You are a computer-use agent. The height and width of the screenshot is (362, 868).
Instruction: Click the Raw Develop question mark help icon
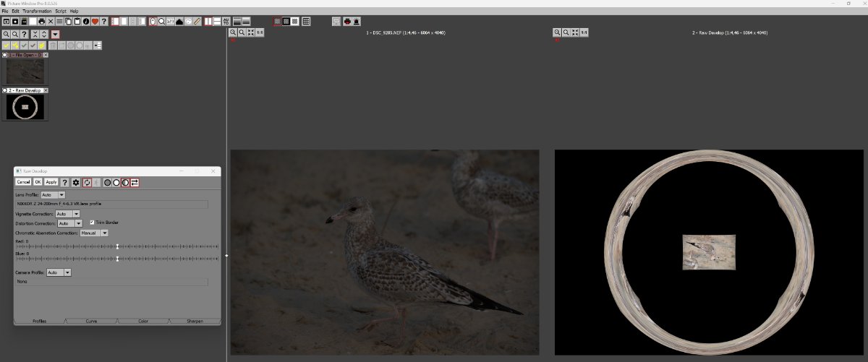pos(64,183)
